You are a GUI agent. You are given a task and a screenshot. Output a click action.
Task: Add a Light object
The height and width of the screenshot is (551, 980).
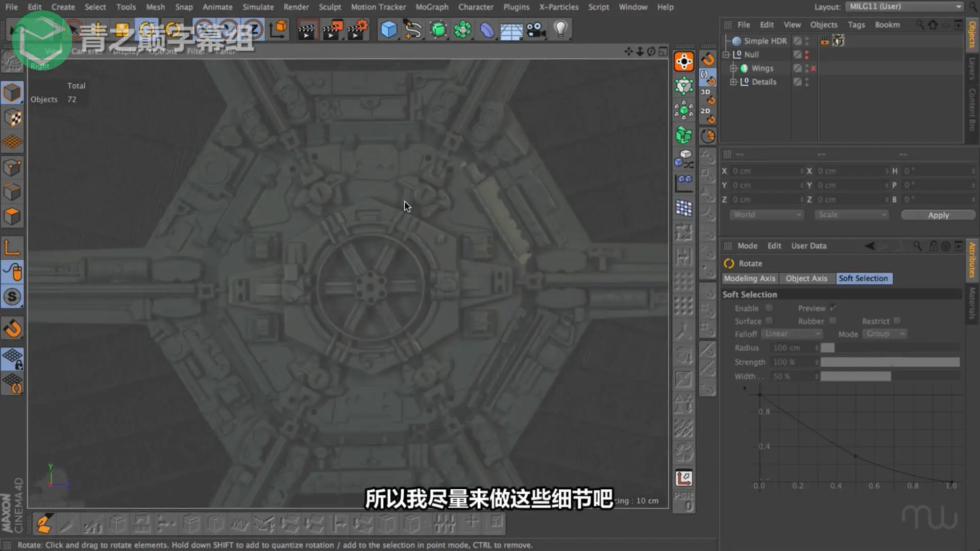click(x=560, y=30)
